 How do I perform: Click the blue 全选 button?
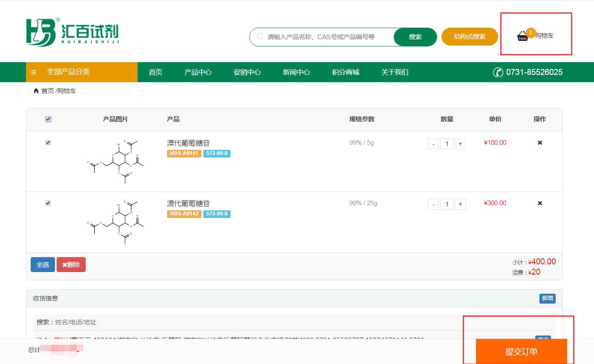click(43, 264)
